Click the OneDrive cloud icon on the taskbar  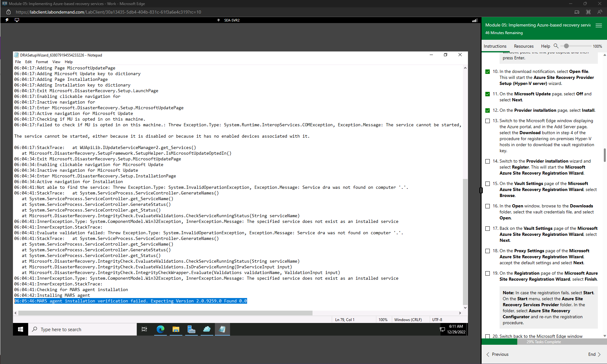(207, 329)
